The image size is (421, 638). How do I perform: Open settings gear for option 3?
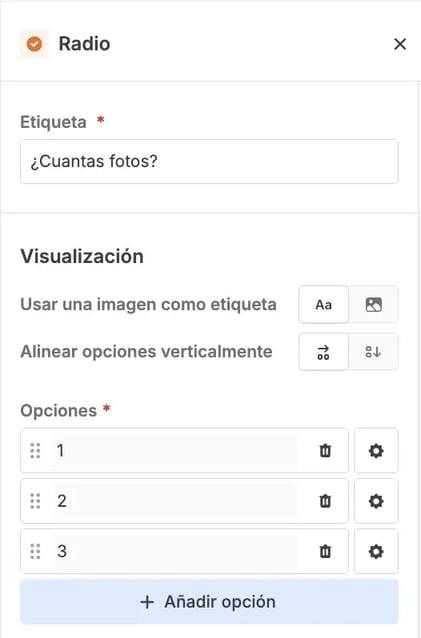click(376, 551)
